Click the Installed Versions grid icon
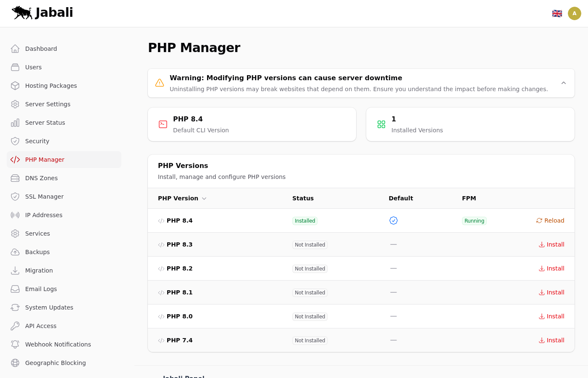This screenshot has width=588, height=378. pyautogui.click(x=381, y=124)
